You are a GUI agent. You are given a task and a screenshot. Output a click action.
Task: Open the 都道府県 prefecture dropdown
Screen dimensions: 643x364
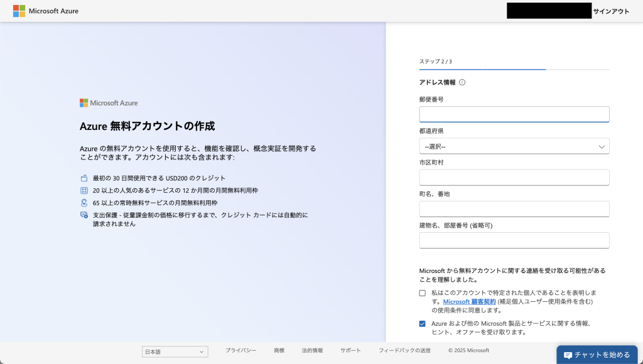[514, 146]
